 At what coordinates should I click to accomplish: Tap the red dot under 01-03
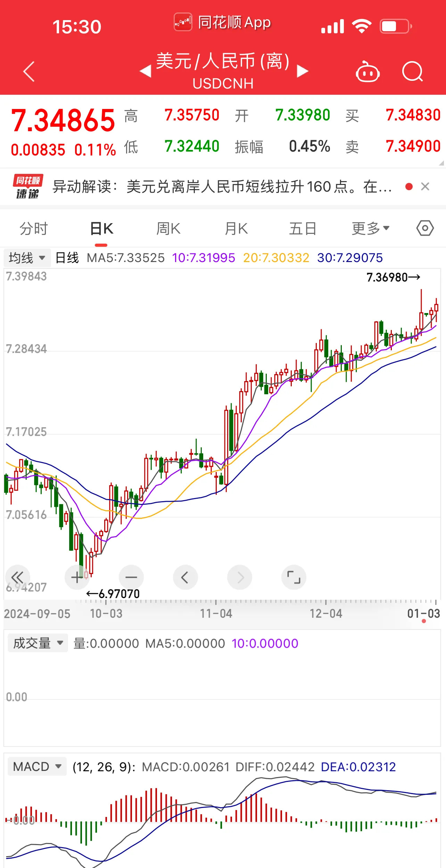424,621
